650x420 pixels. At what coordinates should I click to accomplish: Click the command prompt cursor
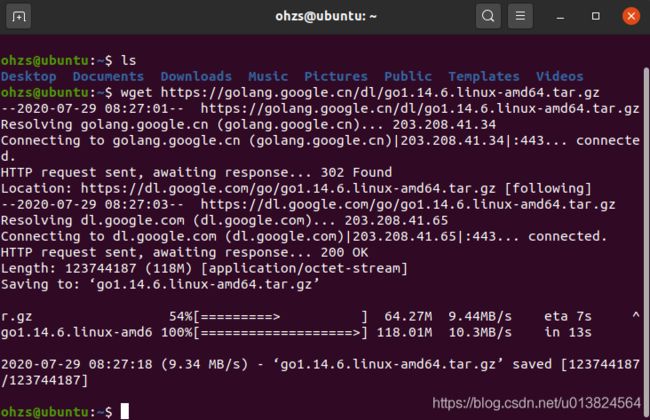click(x=125, y=411)
